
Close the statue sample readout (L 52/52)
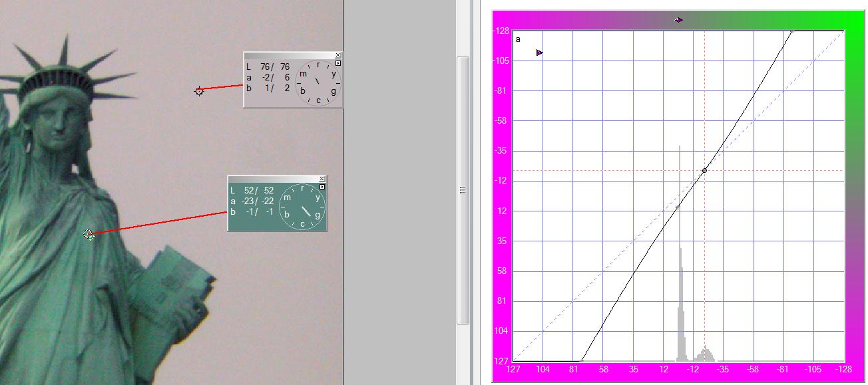click(322, 179)
